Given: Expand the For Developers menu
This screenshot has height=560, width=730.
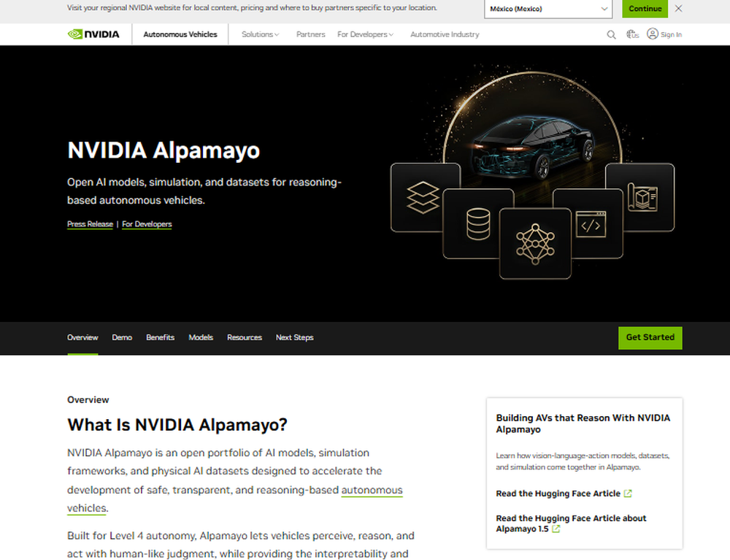Looking at the screenshot, I should point(365,34).
